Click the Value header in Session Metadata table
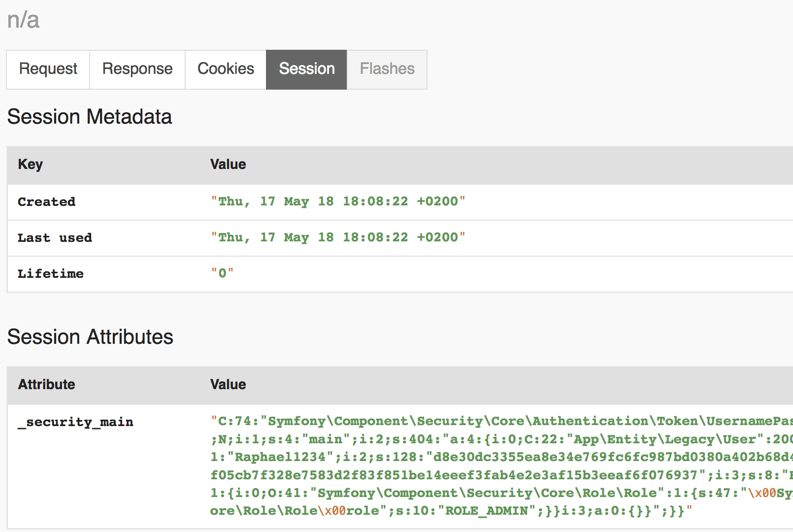Screen dimensions: 793x532 click(228, 165)
